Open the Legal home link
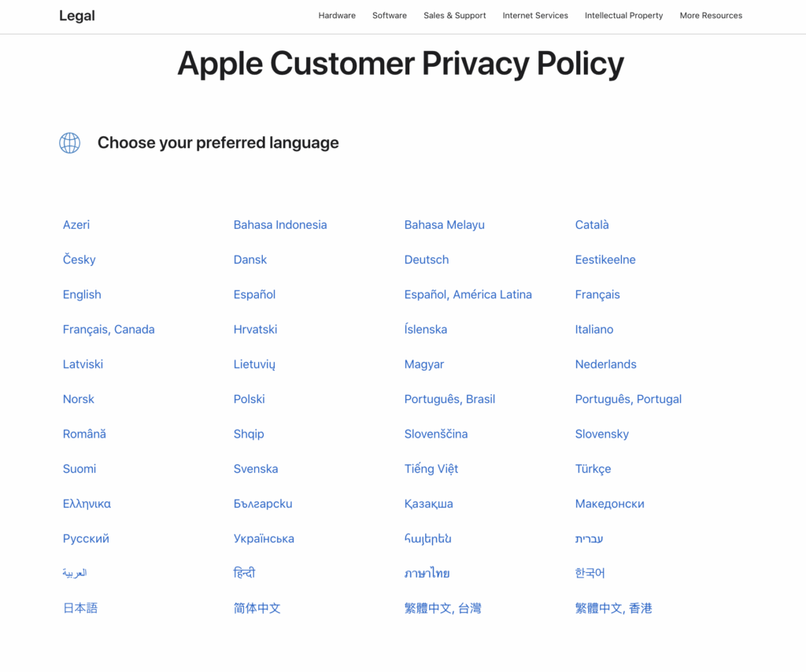Viewport: 806px width, 672px height. click(77, 16)
